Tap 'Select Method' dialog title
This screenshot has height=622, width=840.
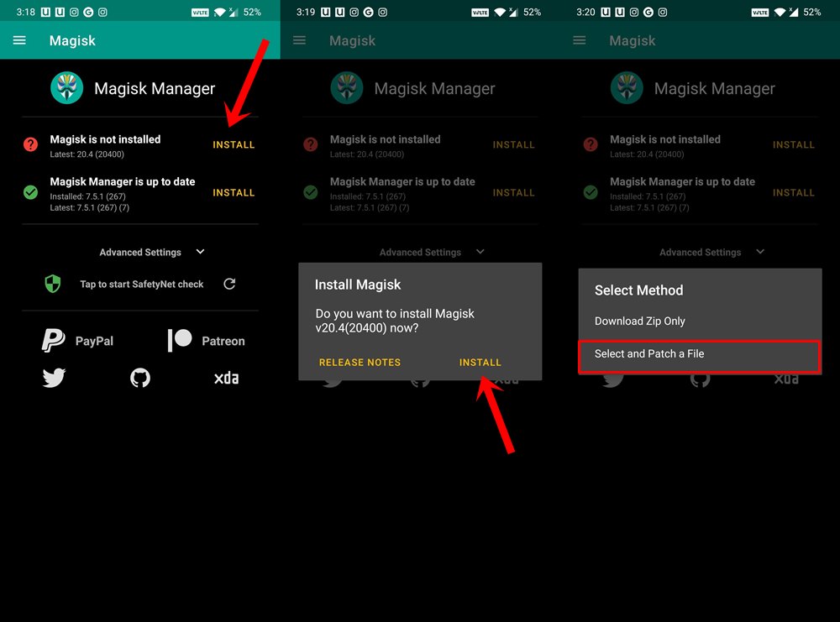coord(638,290)
